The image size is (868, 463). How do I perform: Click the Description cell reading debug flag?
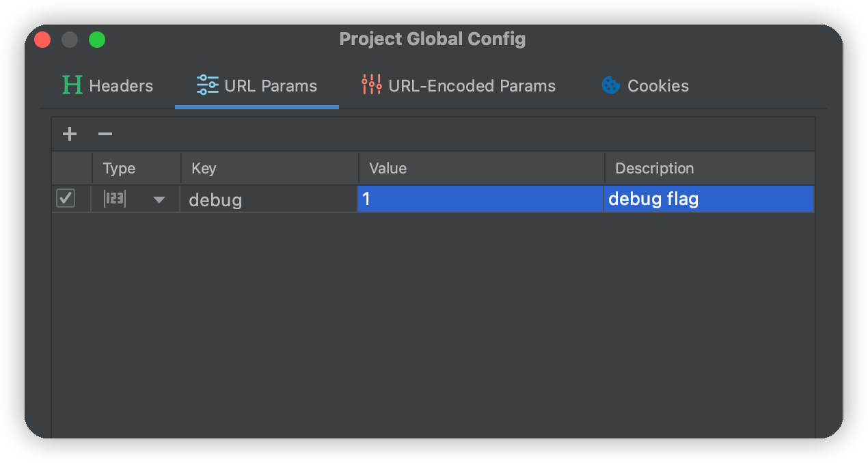pos(709,199)
